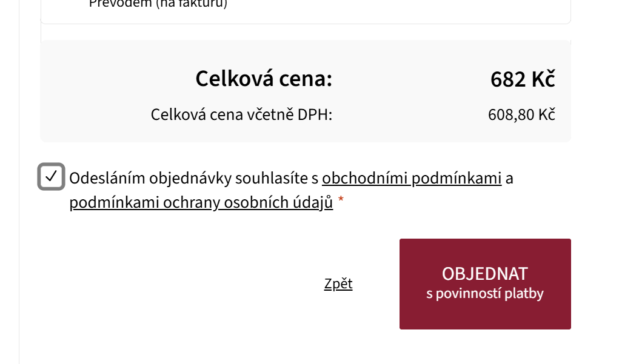Click the Celková cena: heading

point(264,79)
